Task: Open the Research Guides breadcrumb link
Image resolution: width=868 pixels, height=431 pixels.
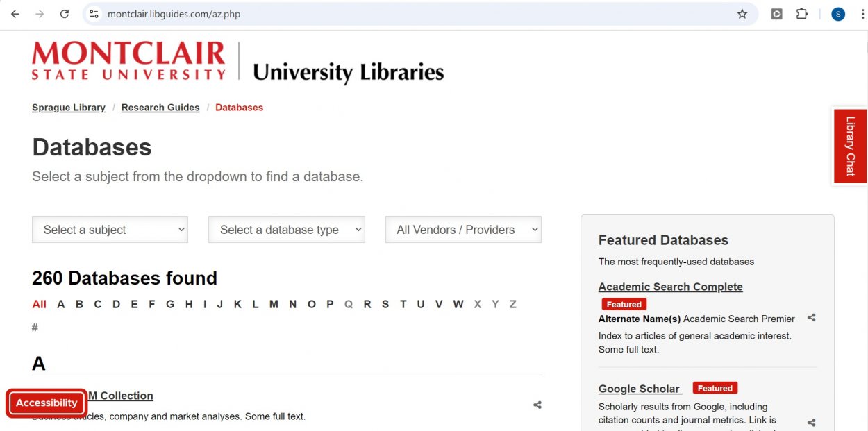Action: coord(160,108)
